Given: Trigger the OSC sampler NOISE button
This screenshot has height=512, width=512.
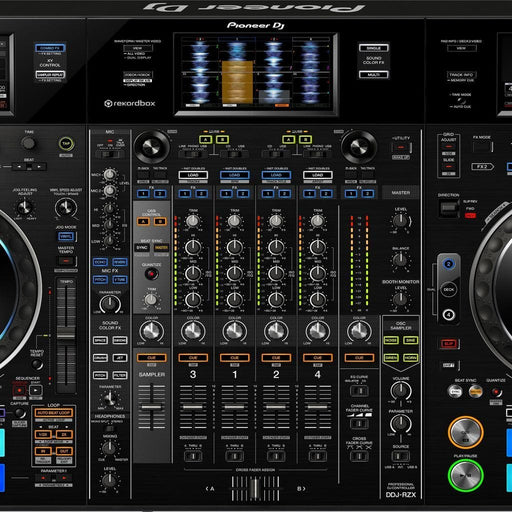Looking at the screenshot, I should point(391,340).
